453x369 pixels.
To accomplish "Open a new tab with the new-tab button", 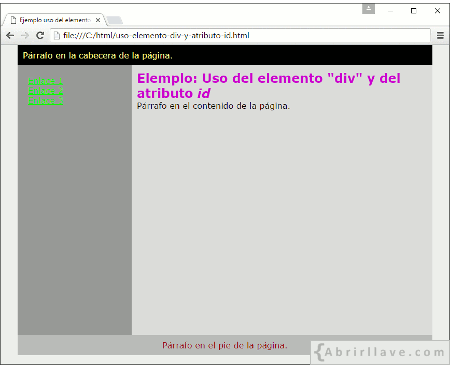I will tap(115, 20).
